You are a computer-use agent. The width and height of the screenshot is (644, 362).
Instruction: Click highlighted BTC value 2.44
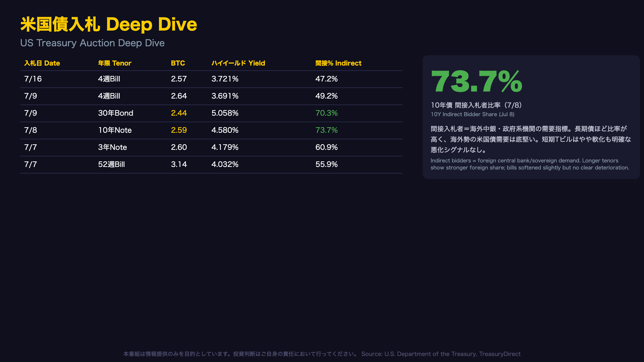click(179, 113)
